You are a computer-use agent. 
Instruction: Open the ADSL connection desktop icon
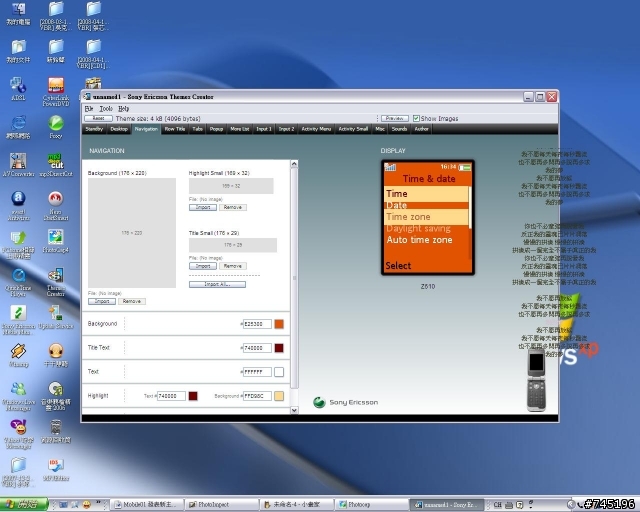coord(18,89)
